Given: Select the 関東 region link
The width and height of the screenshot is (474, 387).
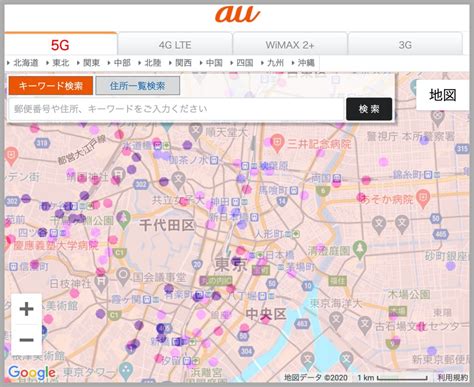Looking at the screenshot, I should pyautogui.click(x=91, y=63).
